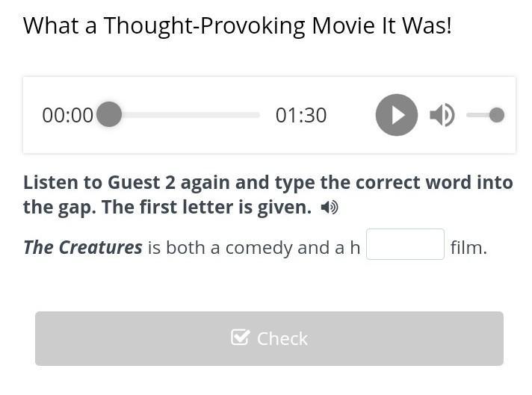The width and height of the screenshot is (532, 395).
Task: Click the 00:00 elapsed time label
Action: pos(67,115)
